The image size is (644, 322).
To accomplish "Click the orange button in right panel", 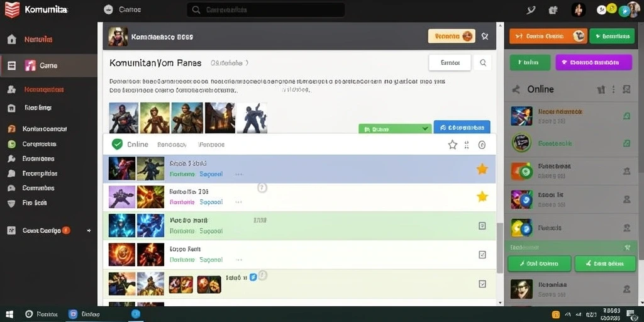I will coord(548,36).
